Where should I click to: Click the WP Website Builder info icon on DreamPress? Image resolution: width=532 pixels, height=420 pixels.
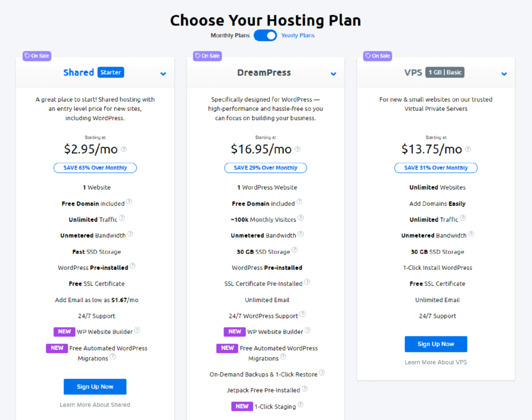coord(308,330)
